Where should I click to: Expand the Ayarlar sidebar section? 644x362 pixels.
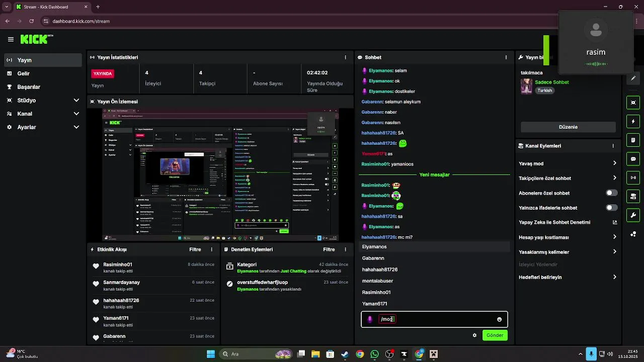(x=76, y=127)
